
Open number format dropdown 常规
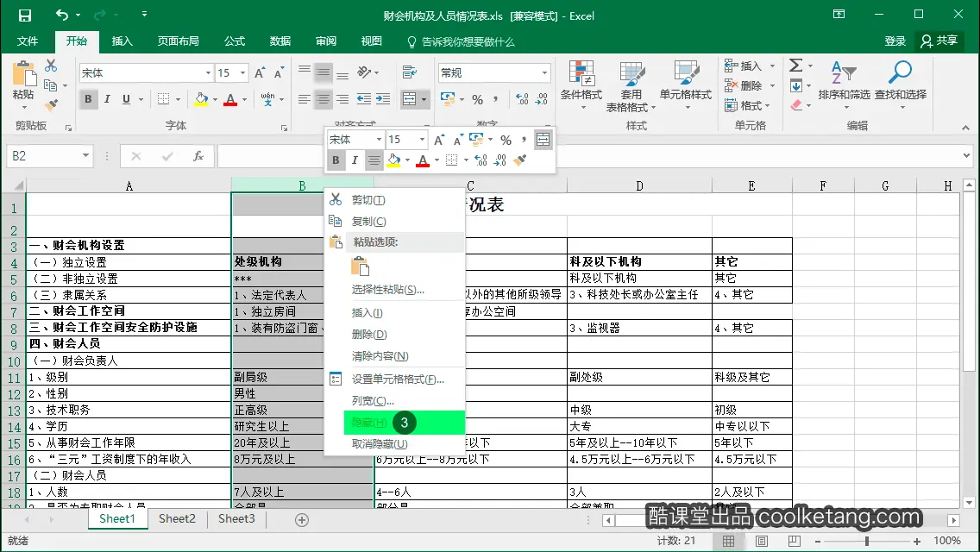[544, 73]
